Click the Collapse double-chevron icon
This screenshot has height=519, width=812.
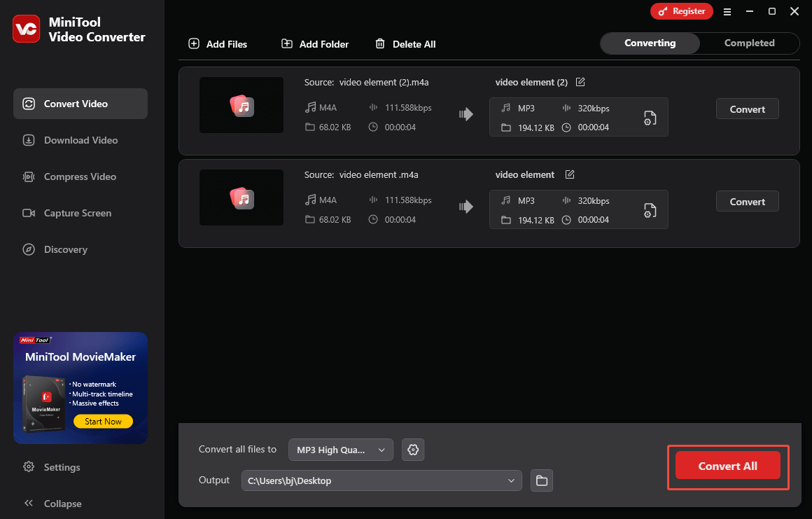coord(29,503)
